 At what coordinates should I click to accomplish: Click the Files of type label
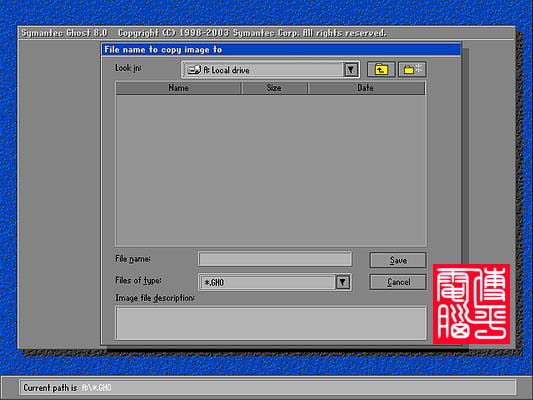coord(138,280)
